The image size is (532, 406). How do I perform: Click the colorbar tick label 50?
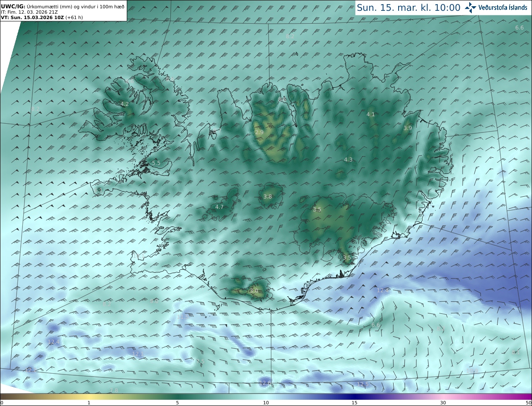tap(528, 403)
